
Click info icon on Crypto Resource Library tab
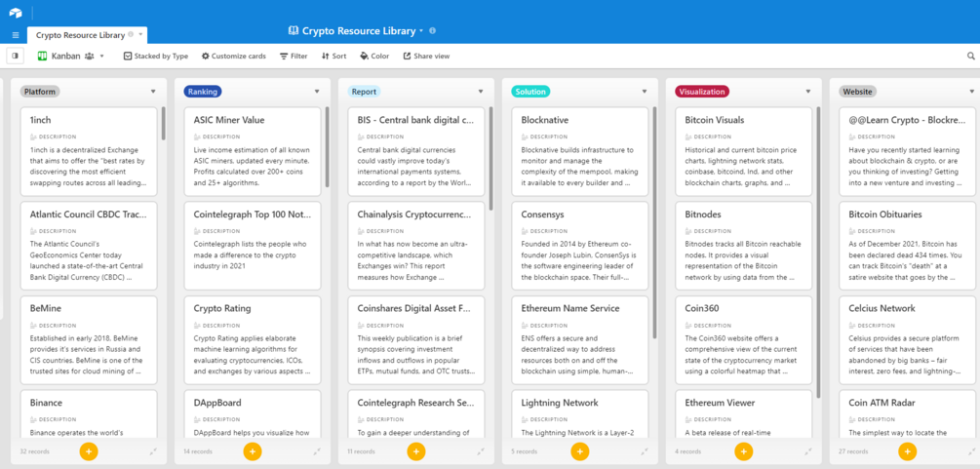(131, 35)
